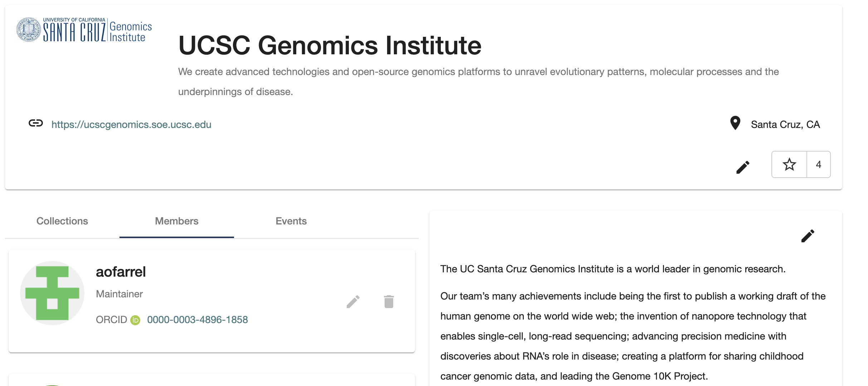Screen dimensions: 868x386
Task: Edit the UCSC Genomics Institute profile via pencil icon
Action: click(743, 167)
